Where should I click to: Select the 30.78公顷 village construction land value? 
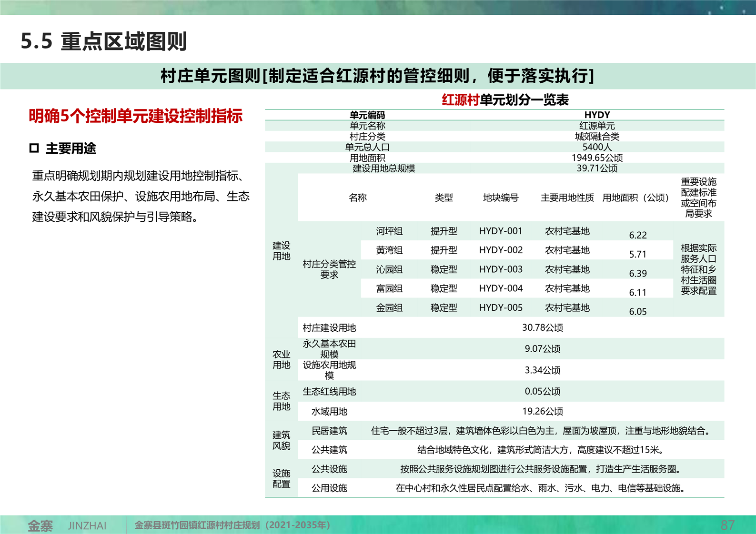pos(542,327)
